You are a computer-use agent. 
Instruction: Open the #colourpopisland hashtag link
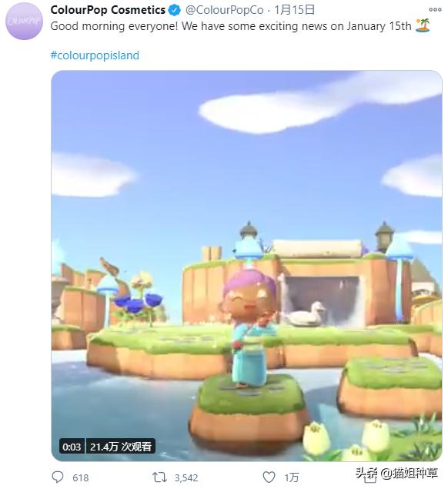pos(95,55)
